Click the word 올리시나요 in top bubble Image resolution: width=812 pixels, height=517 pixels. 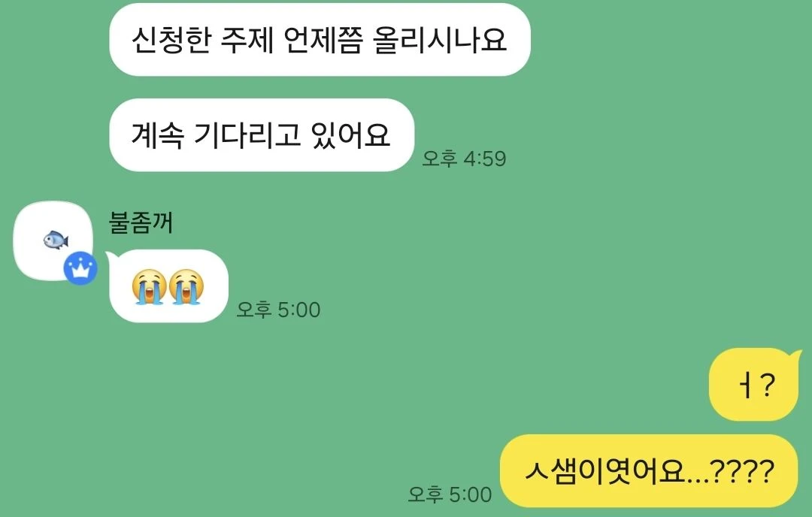click(440, 40)
